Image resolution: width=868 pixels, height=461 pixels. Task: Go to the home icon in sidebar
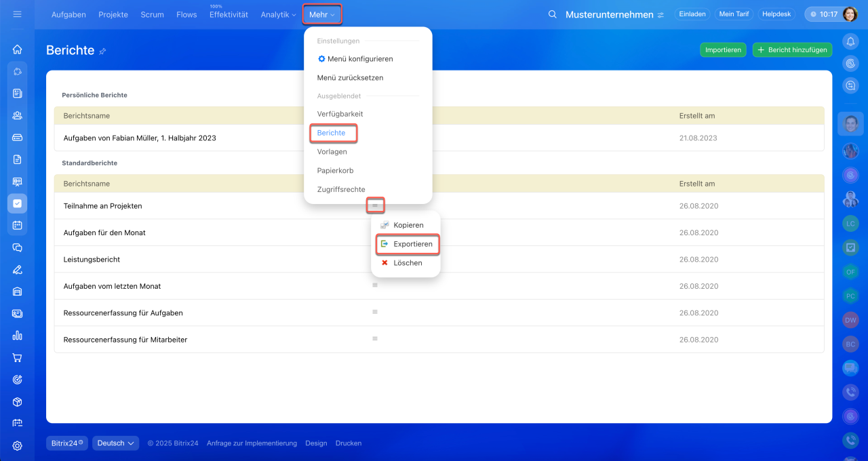[x=18, y=49]
